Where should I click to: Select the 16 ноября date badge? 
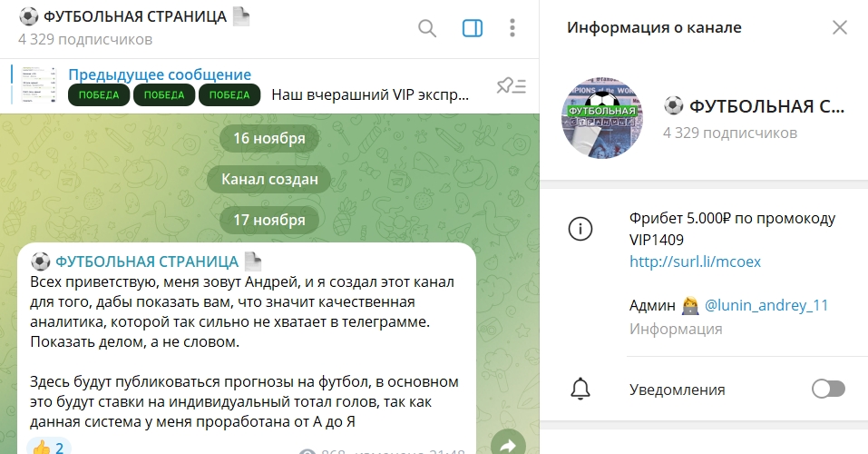click(269, 138)
